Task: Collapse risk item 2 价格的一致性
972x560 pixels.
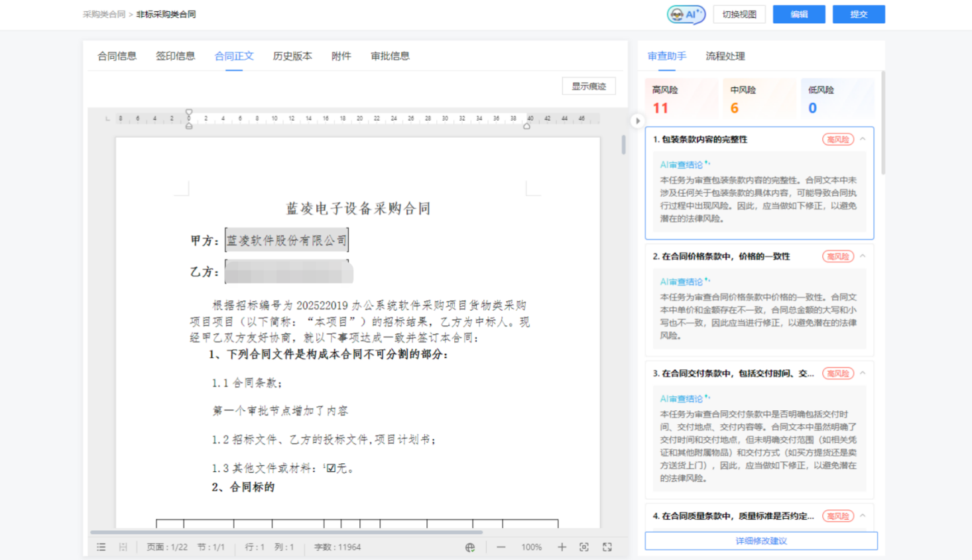Action: point(863,256)
